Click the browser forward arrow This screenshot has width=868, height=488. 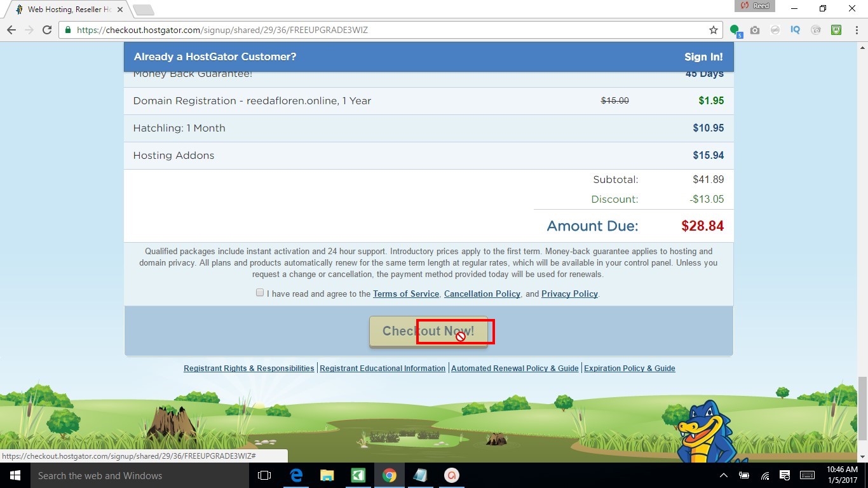(29, 30)
